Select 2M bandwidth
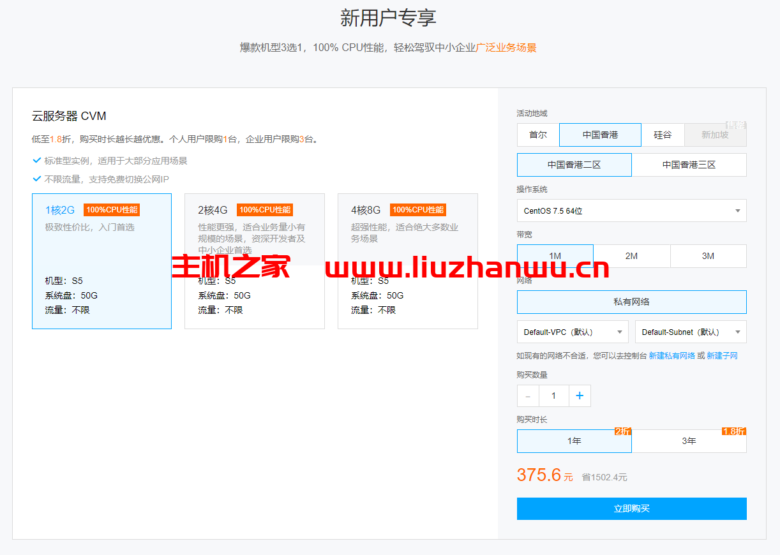Screen dimensions: 780x555 pyautogui.click(x=632, y=256)
